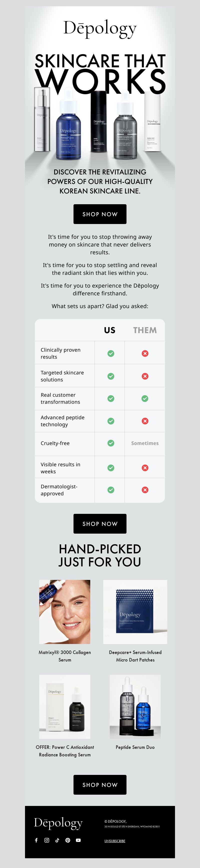Image resolution: width=200 pixels, height=868 pixels.
Task: Click the THEM green check for Real customer transformations
Action: coord(145,398)
